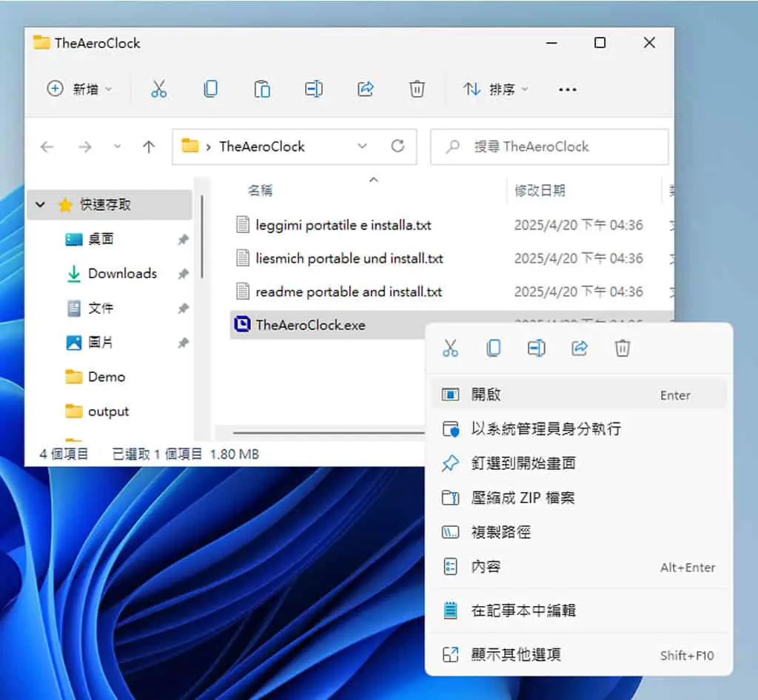
Task: Sort by the 修改日期 column header
Action: pos(540,190)
